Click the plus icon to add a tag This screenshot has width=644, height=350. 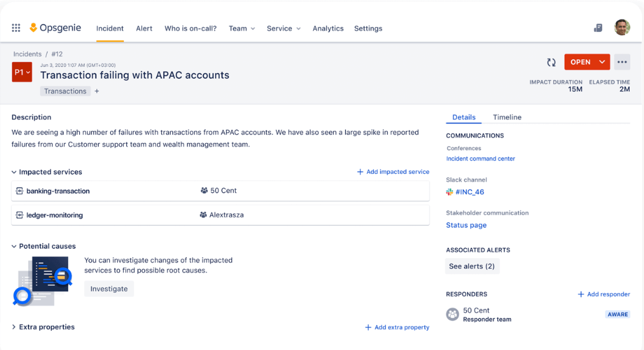[x=97, y=91]
